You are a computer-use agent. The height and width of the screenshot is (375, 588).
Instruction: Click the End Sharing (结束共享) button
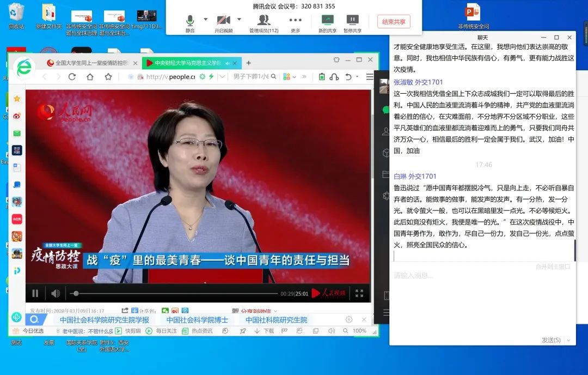(x=393, y=22)
